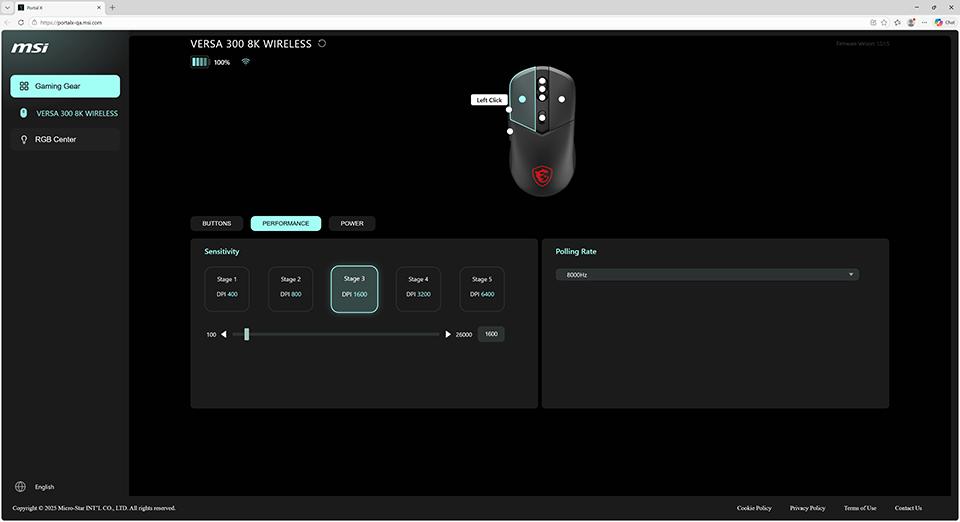The height and width of the screenshot is (522, 960).
Task: Open the Contact Us link
Action: (x=908, y=508)
